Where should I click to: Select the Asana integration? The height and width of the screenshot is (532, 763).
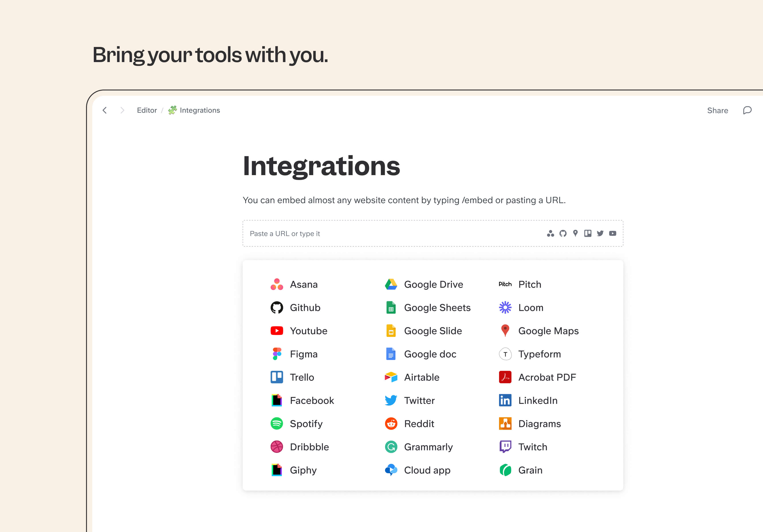tap(304, 284)
